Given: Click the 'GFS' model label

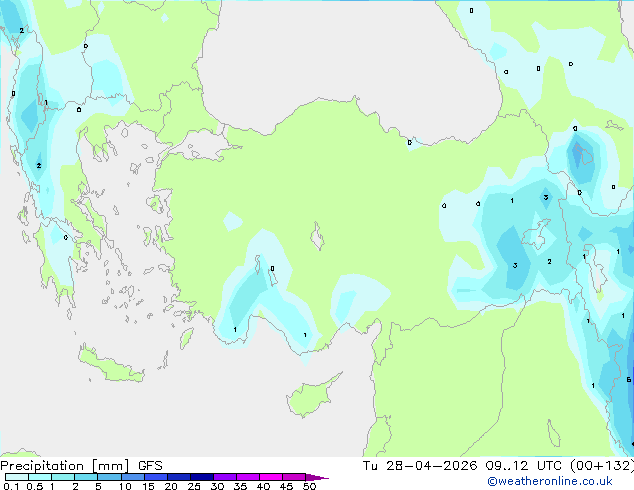Looking at the screenshot, I should [150, 466].
